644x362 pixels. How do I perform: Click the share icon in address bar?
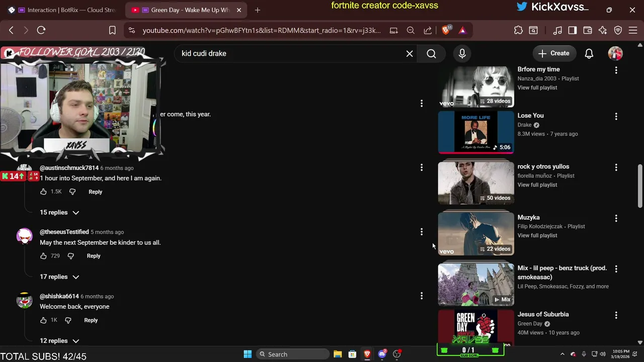(428, 30)
